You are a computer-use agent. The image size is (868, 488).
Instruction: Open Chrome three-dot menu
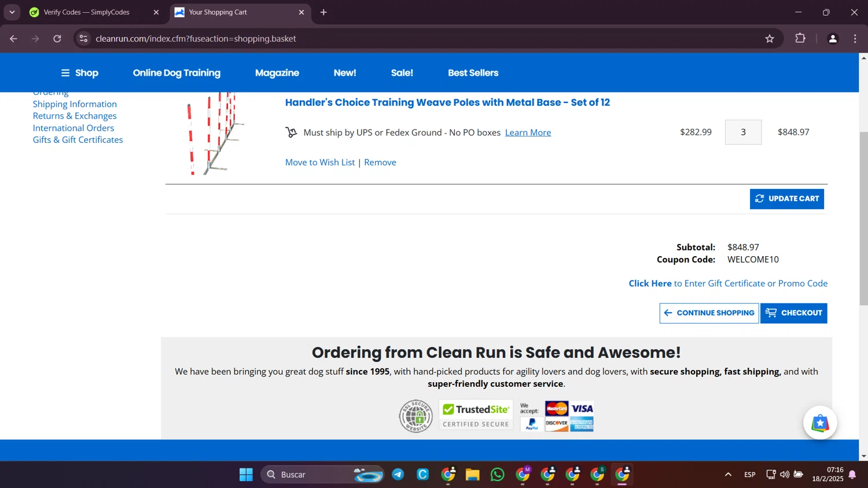(855, 39)
